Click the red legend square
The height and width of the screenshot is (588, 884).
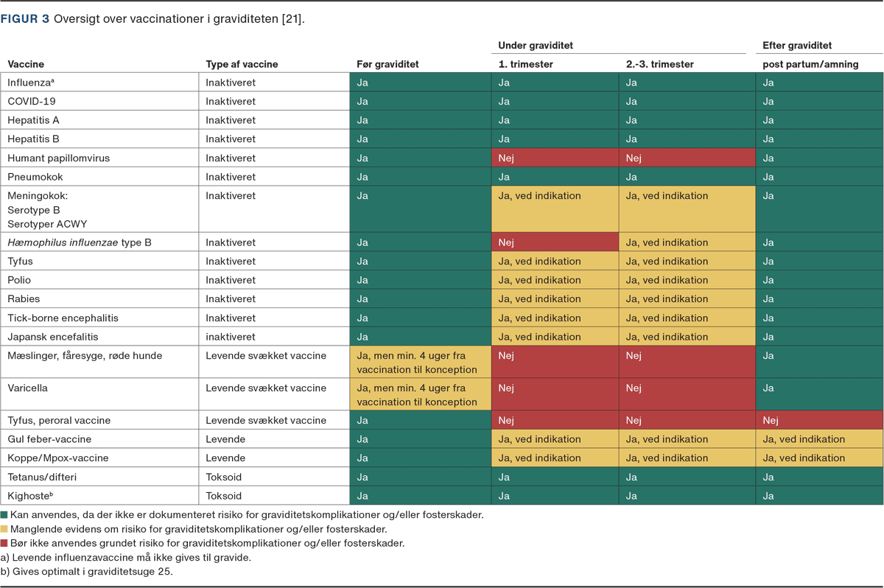pyautogui.click(x=4, y=543)
